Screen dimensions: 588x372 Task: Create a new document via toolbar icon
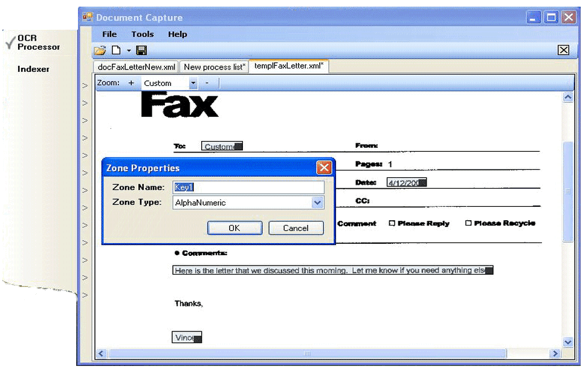[x=115, y=51]
